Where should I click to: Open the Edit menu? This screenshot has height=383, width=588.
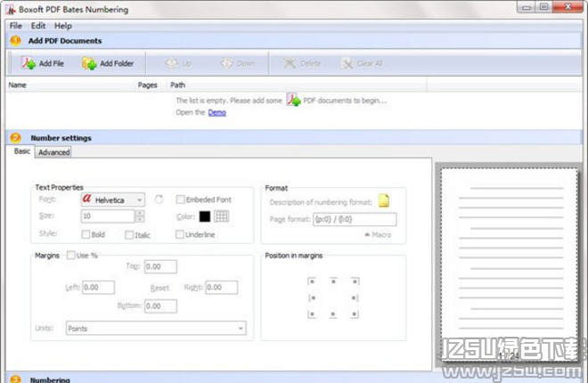click(x=38, y=26)
